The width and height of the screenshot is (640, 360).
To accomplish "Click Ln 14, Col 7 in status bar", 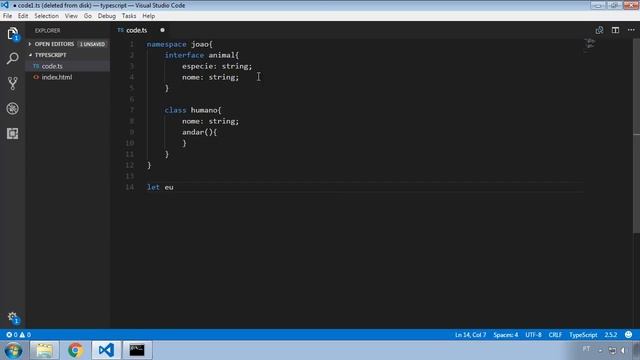I will 470,335.
